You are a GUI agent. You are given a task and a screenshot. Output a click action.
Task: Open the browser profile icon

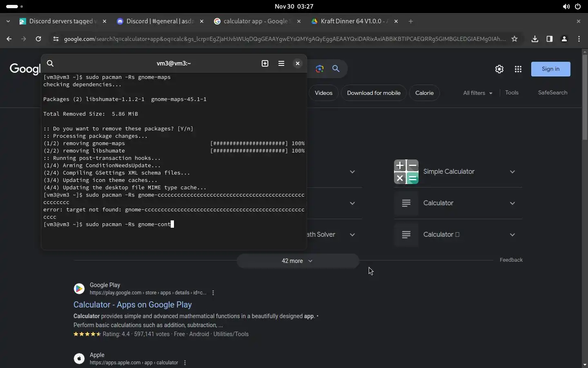(564, 39)
